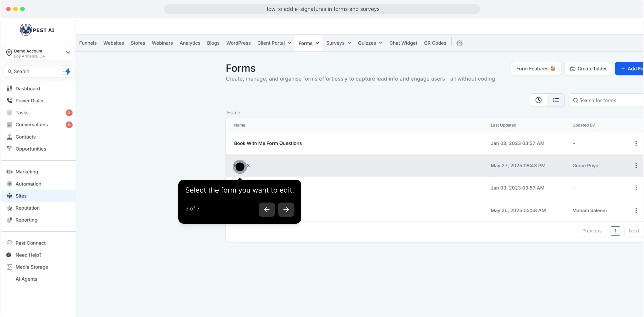The width and height of the screenshot is (644, 317).
Task: Open options menu for Maham Saleem row
Action: tap(636, 210)
